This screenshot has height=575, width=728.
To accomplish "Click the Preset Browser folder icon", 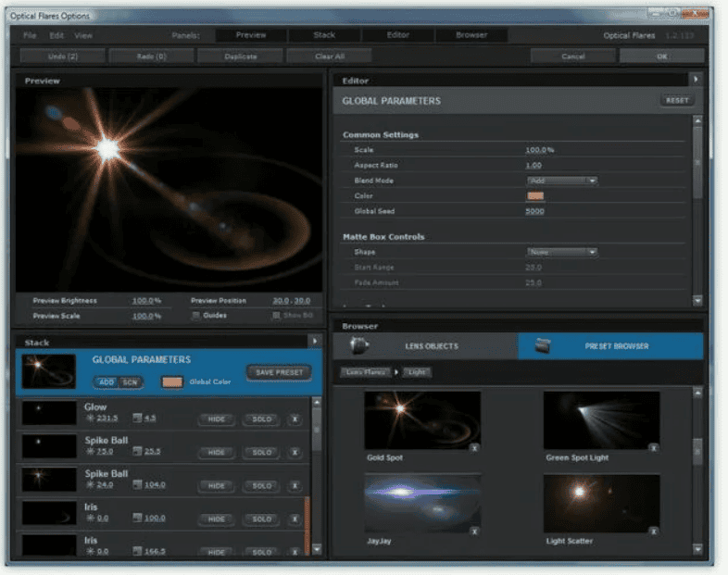I will pos(543,345).
